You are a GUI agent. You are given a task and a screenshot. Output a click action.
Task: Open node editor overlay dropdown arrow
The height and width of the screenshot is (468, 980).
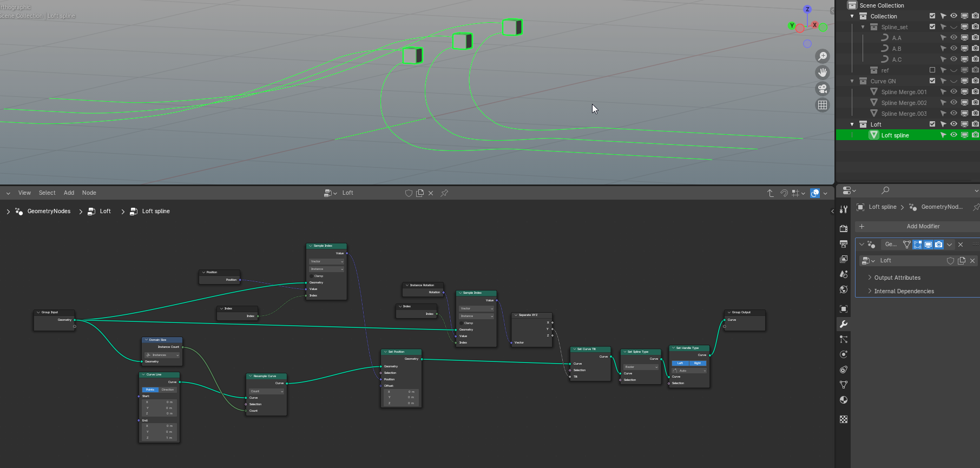(825, 193)
